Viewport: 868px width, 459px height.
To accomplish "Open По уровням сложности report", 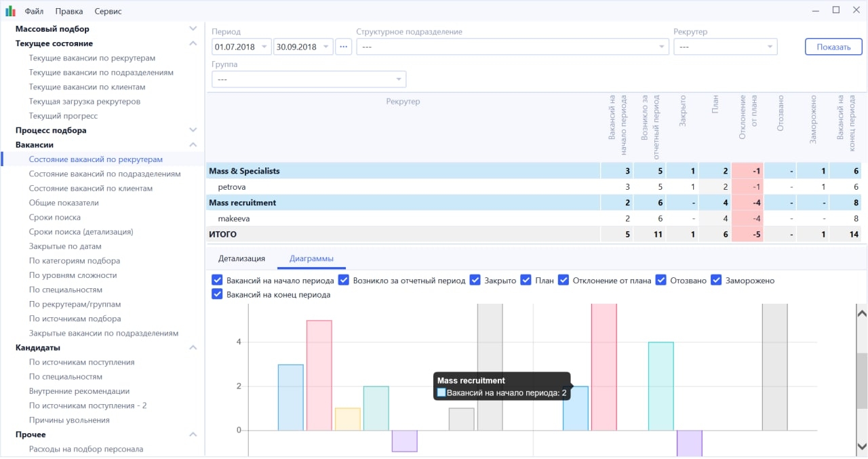I will click(73, 275).
